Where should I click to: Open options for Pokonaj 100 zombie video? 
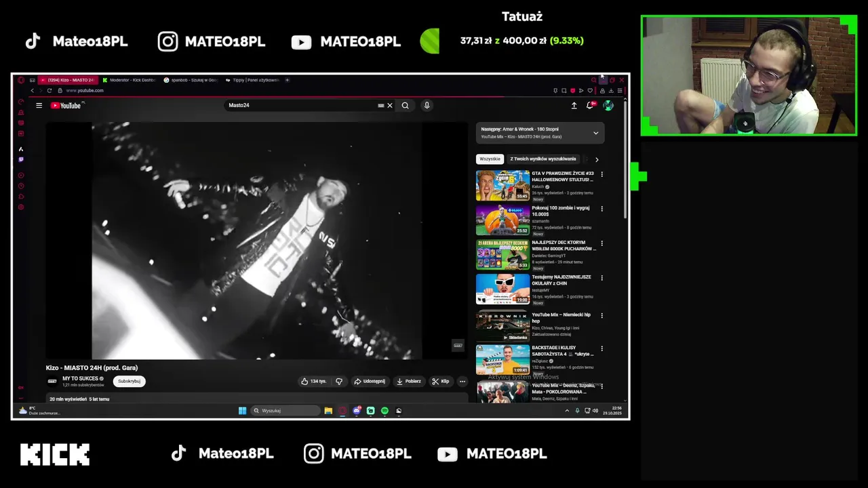(x=601, y=209)
